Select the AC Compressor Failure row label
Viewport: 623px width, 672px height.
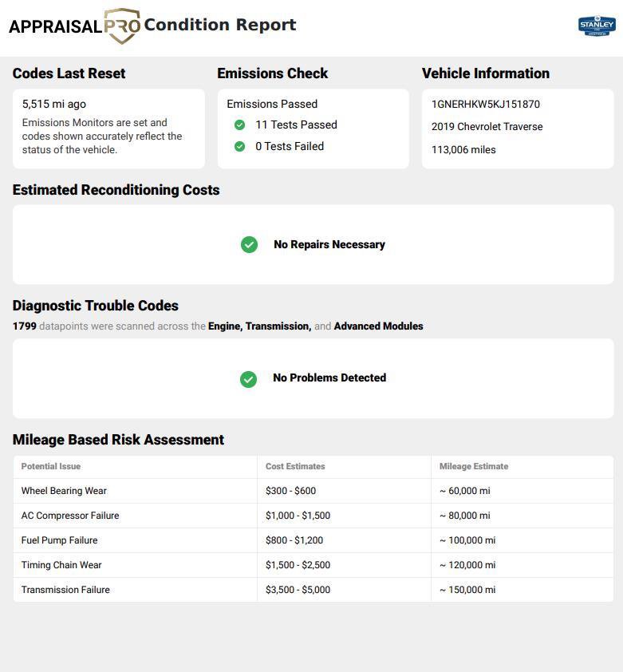(x=70, y=516)
